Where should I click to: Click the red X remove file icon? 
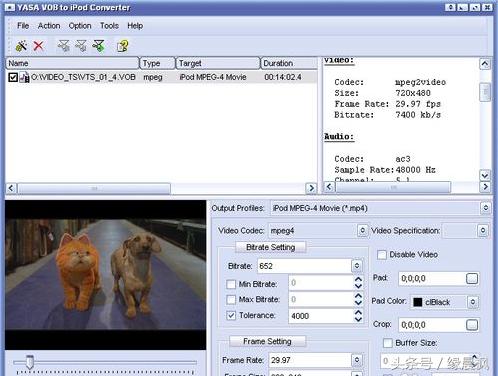pos(39,46)
